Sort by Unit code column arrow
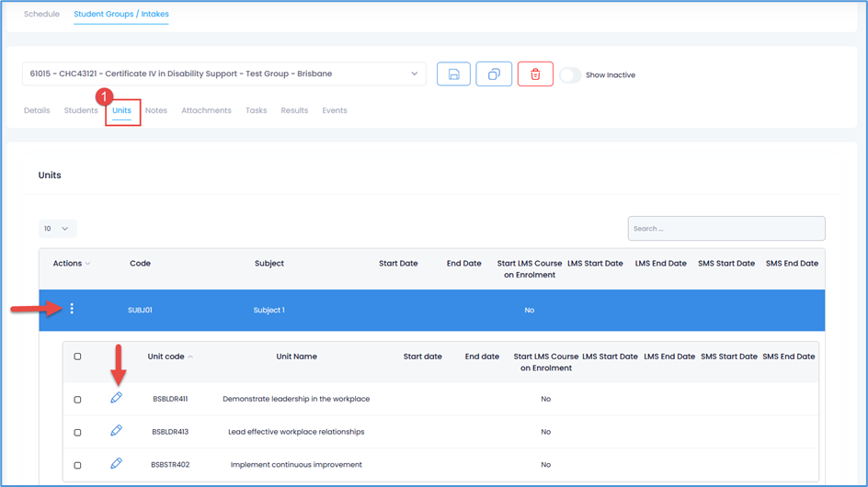 (x=190, y=357)
